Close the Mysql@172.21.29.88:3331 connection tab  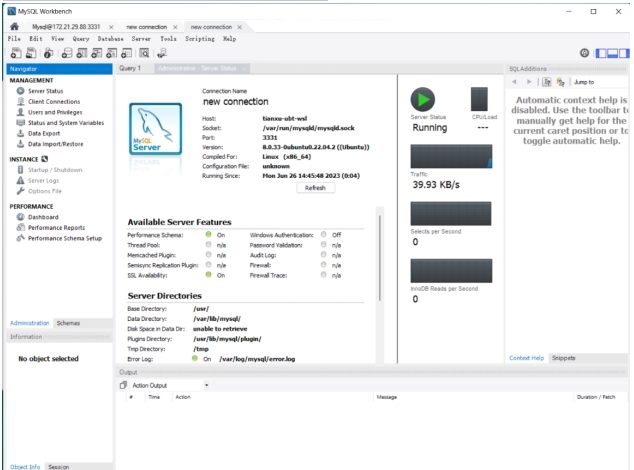(x=111, y=27)
